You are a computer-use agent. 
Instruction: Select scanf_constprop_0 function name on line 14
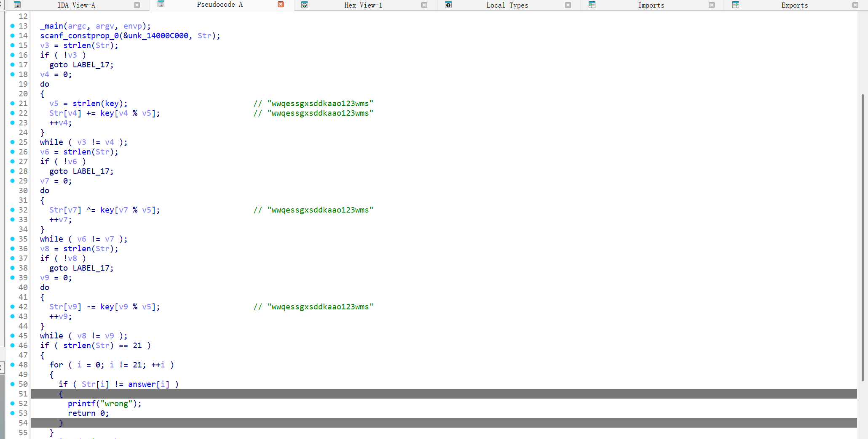[x=79, y=36]
